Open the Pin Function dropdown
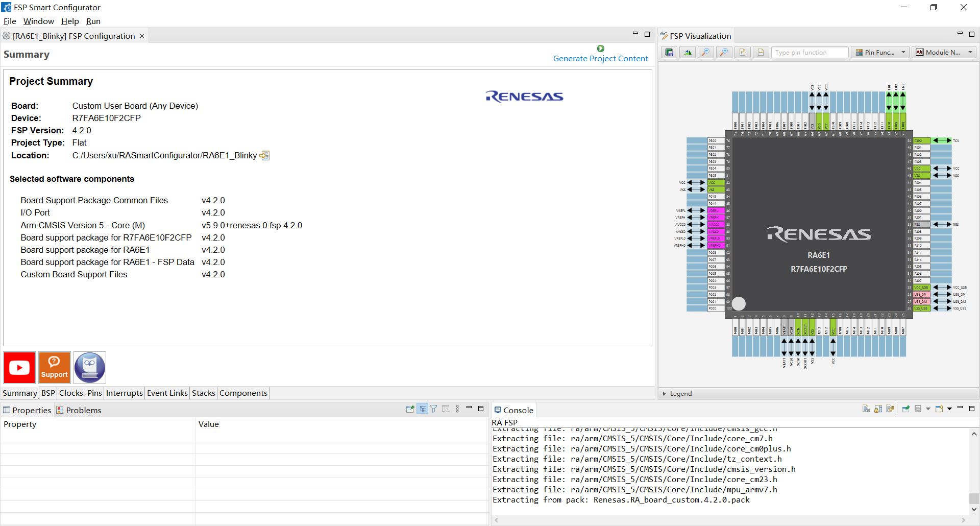The width and height of the screenshot is (980, 526). pyautogui.click(x=880, y=53)
